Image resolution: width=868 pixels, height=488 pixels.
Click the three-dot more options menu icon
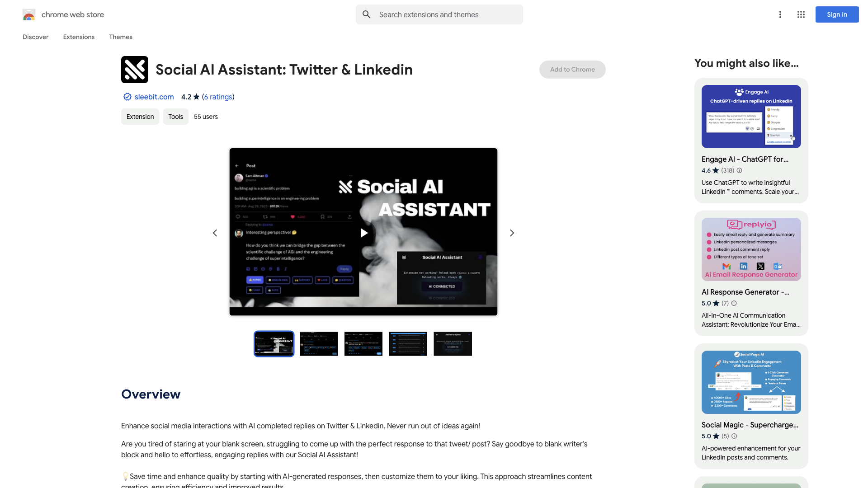(x=780, y=14)
